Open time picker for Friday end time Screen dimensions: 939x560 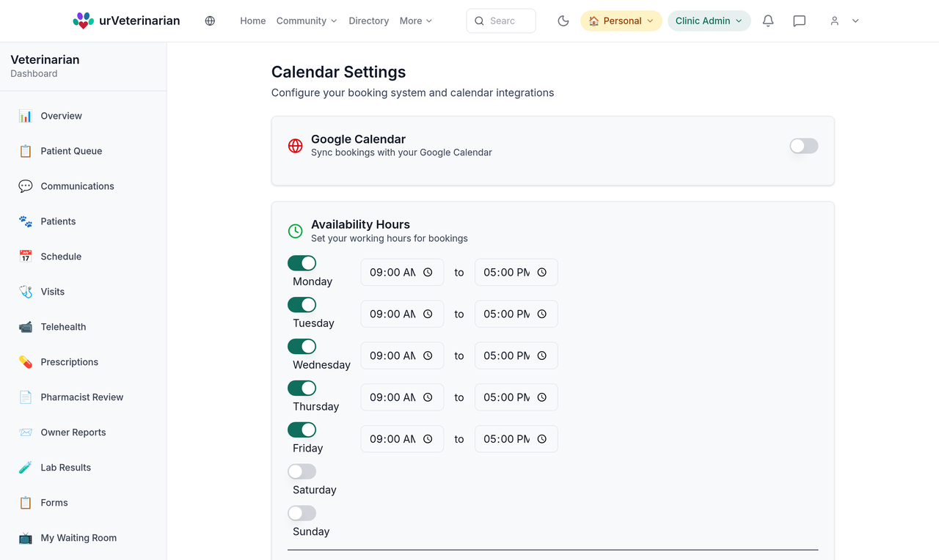coord(542,439)
